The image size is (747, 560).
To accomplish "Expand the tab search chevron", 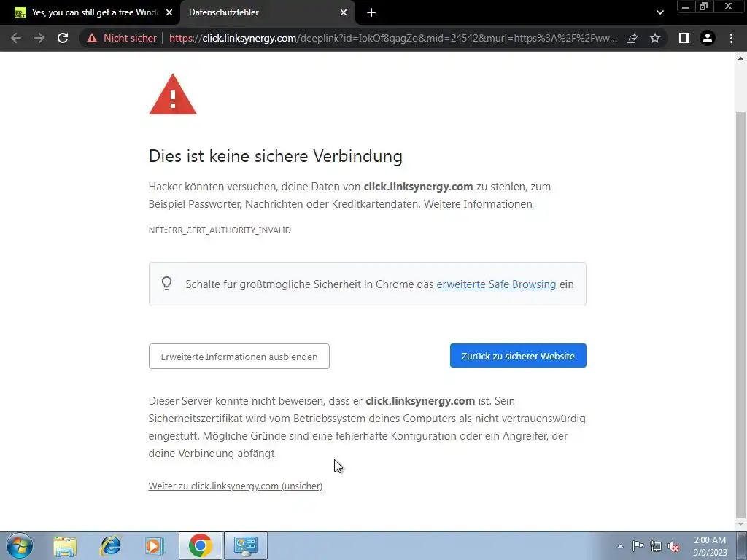I will (x=659, y=12).
